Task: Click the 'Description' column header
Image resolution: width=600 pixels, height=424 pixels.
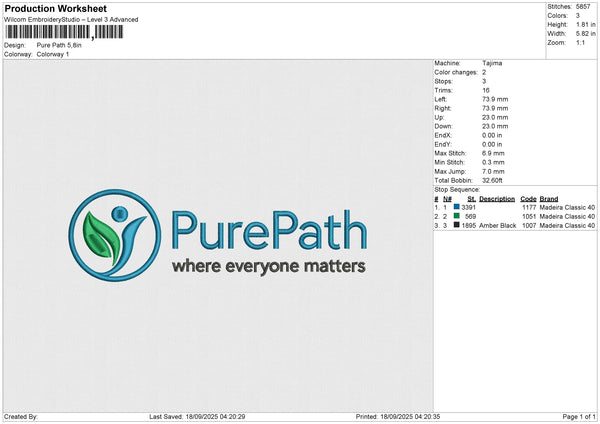Action: pos(497,199)
